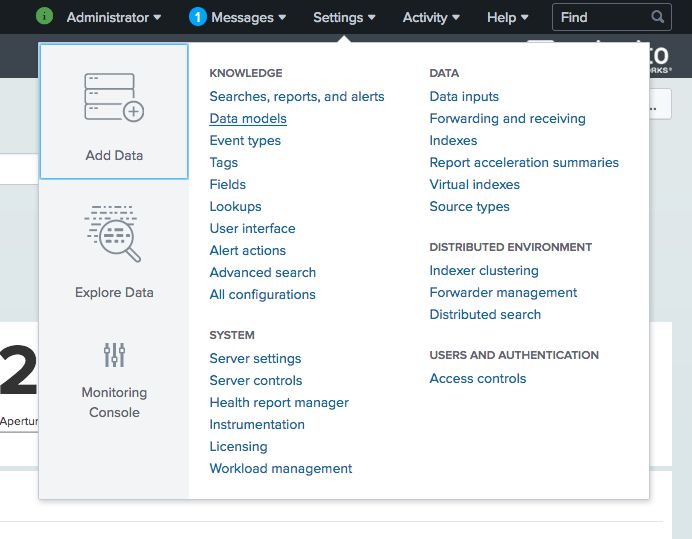Go to Data inputs settings

coord(464,97)
